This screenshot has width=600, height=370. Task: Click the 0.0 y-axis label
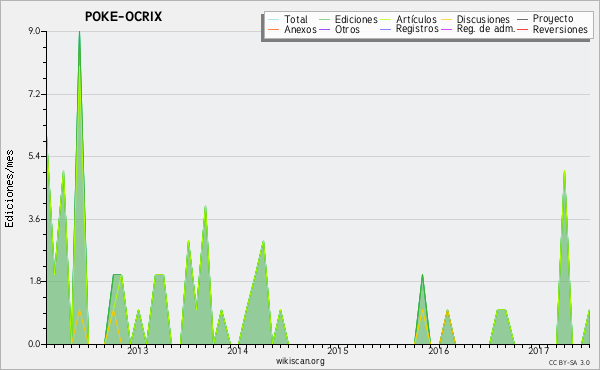34,344
